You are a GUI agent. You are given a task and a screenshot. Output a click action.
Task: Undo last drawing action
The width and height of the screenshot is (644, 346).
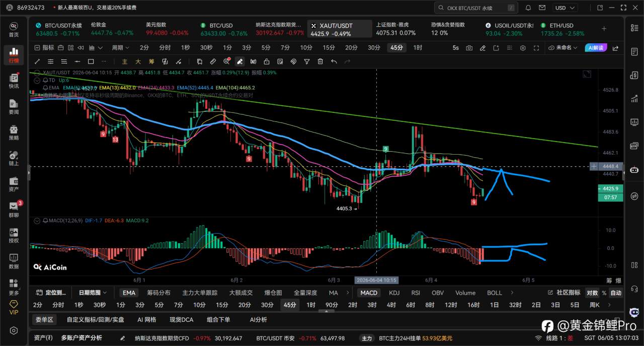[x=334, y=61]
